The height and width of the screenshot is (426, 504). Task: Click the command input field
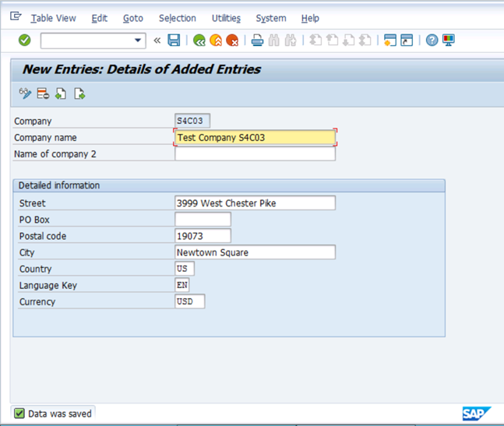(x=93, y=40)
